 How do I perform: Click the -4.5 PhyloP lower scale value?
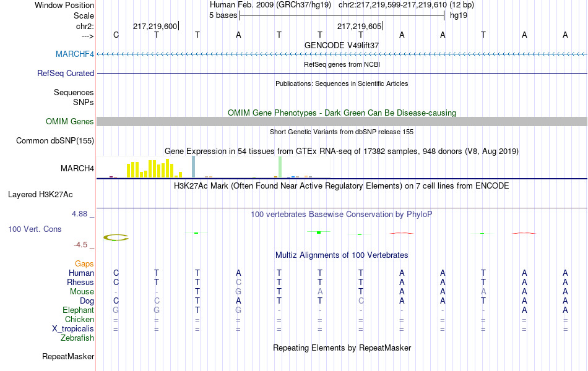pyautogui.click(x=80, y=245)
